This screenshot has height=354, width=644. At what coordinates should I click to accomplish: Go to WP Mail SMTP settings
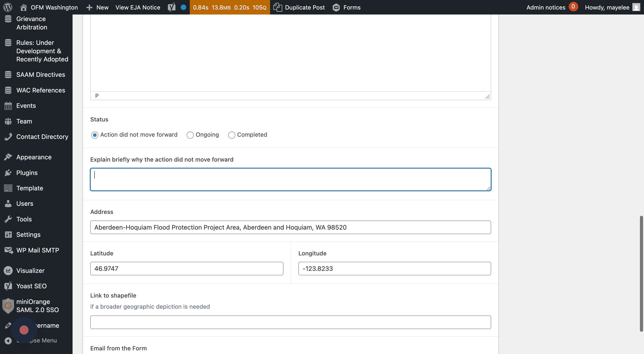[37, 250]
